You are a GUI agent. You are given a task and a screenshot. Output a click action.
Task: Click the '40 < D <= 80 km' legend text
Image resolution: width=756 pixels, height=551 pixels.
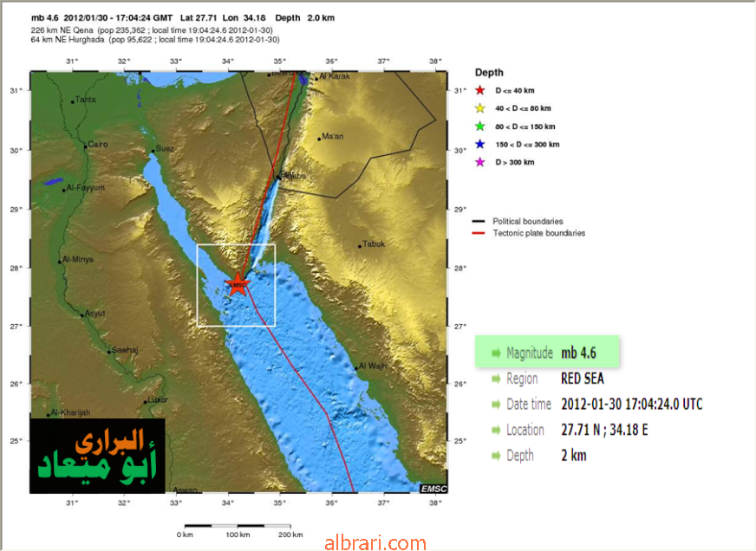pos(523,108)
